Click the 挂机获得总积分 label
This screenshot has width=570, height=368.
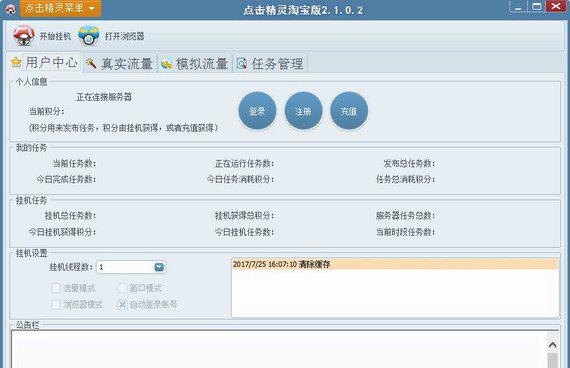pyautogui.click(x=244, y=216)
